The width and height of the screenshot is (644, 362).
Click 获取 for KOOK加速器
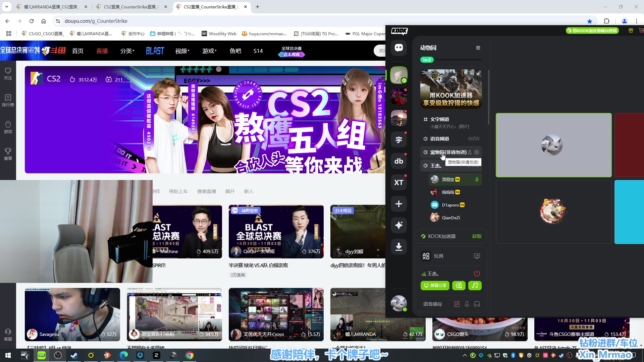[477, 236]
